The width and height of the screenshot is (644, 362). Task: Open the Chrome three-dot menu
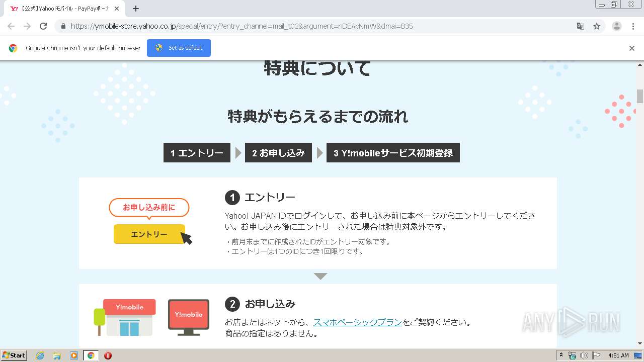pos(633,26)
